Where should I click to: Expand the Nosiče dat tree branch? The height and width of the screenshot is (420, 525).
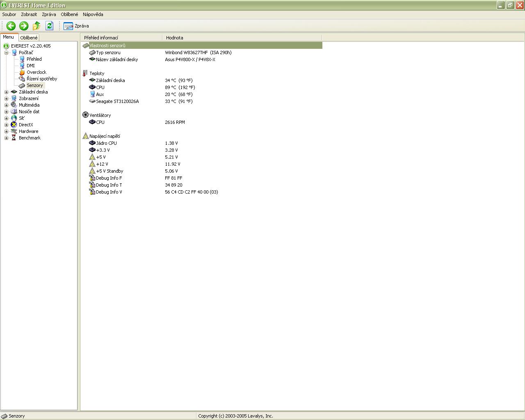click(6, 112)
